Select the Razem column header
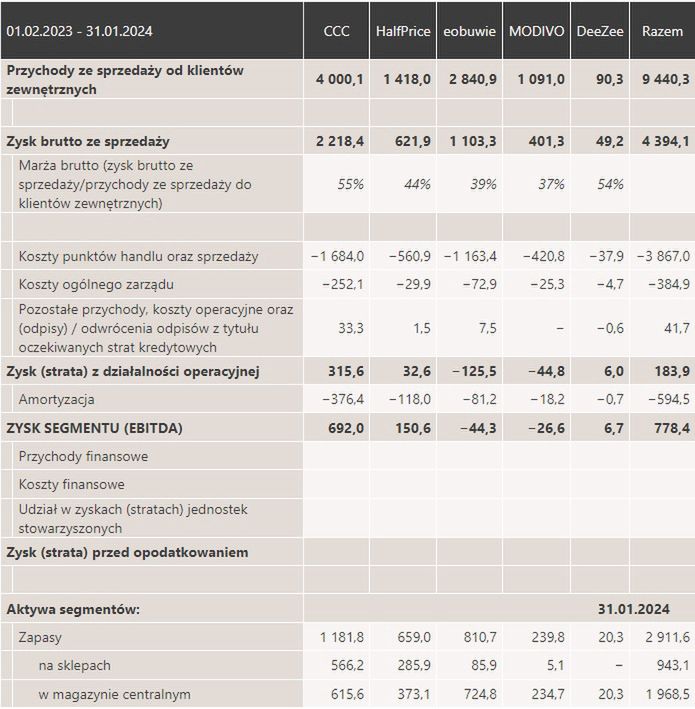695x709 pixels. [x=662, y=31]
